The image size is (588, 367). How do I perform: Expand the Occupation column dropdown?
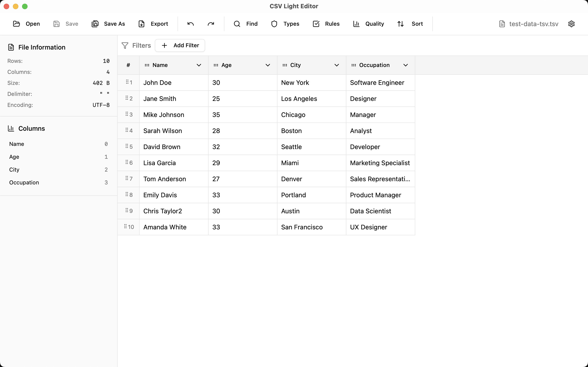click(x=406, y=65)
